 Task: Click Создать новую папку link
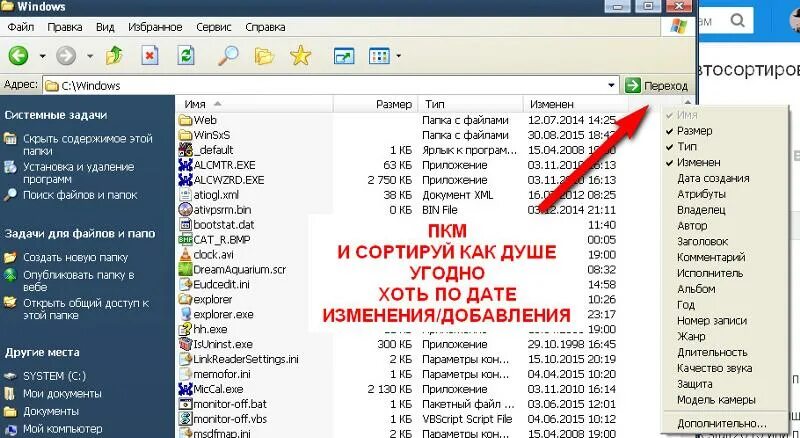(76, 258)
